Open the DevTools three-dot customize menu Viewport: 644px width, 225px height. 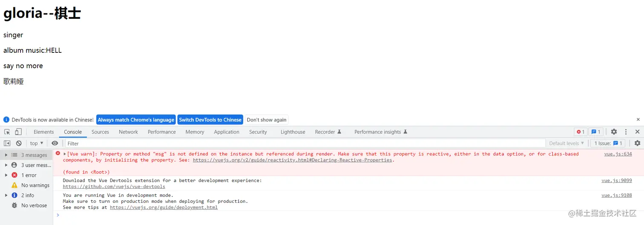pyautogui.click(x=626, y=132)
